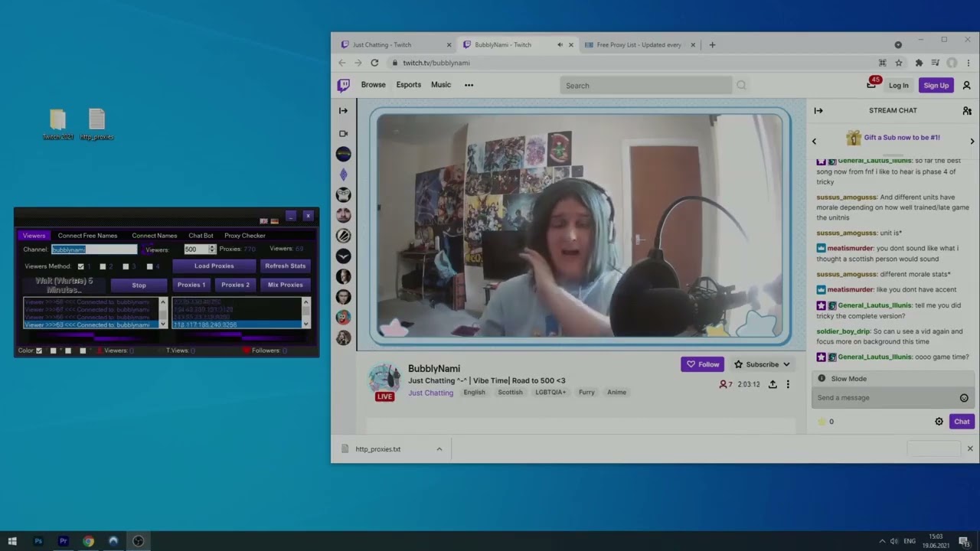Reload the Twitch page
980x551 pixels.
[x=374, y=63]
